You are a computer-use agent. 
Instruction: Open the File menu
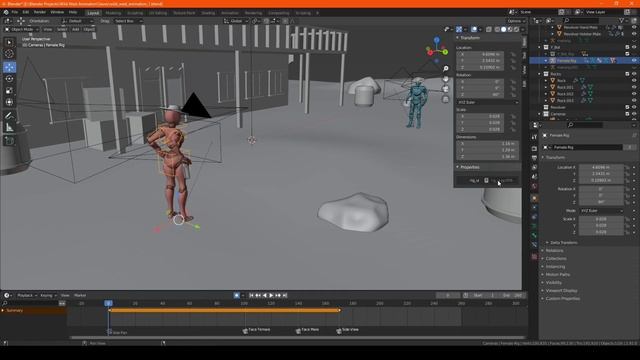15,12
